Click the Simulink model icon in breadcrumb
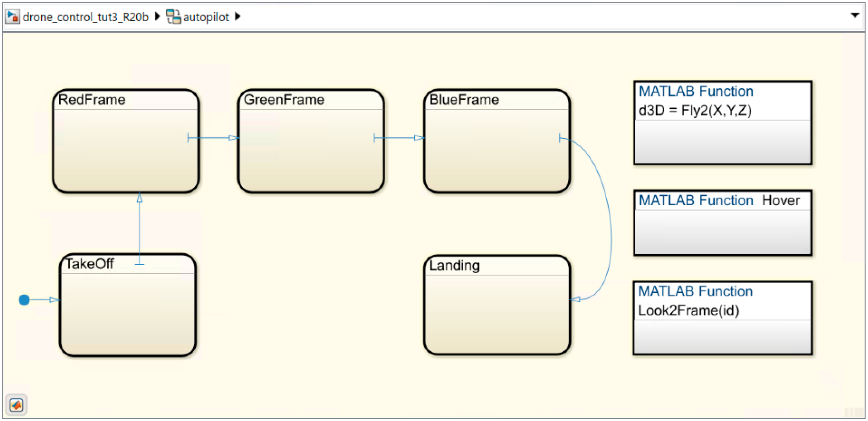868x421 pixels. pyautogui.click(x=13, y=17)
